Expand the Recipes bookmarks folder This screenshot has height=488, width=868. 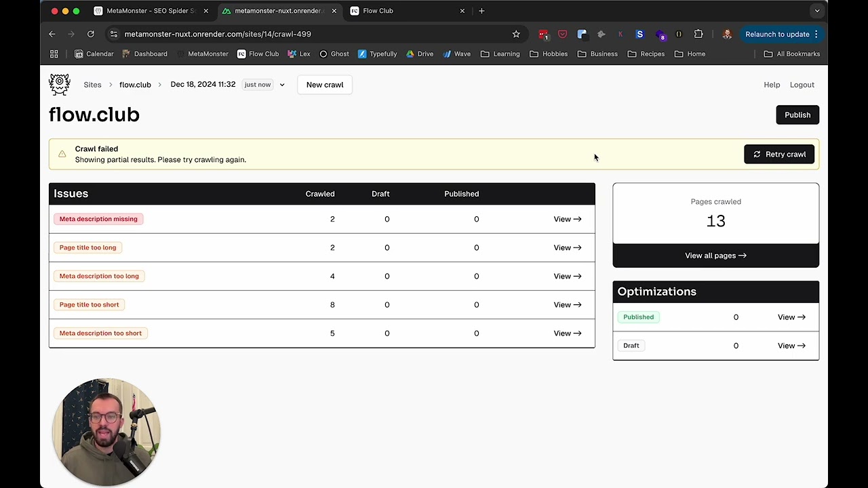tap(646, 54)
